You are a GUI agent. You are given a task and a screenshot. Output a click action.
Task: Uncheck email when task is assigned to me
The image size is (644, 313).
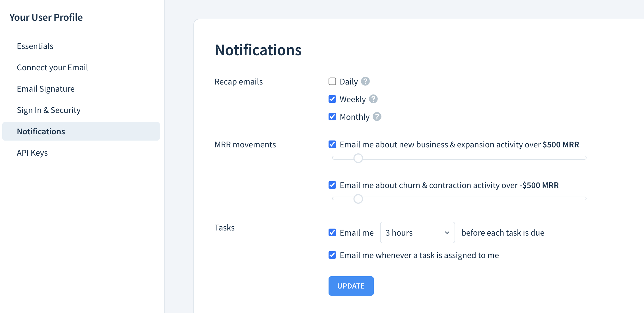(x=332, y=255)
